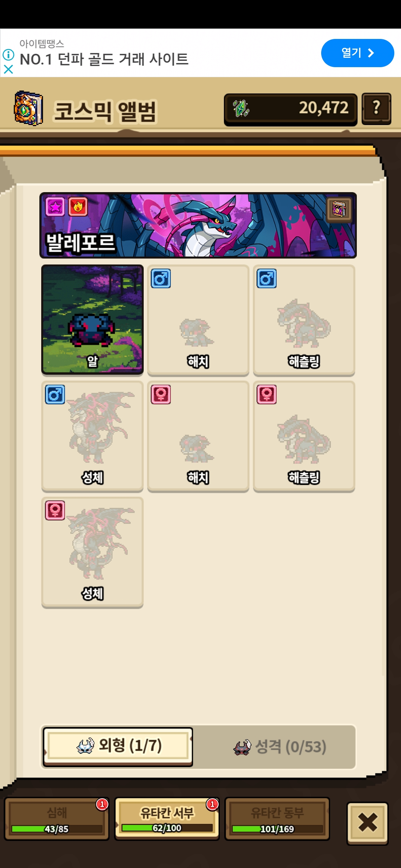Tap the green gem currency icon
Viewport: 401px width, 868px height.
click(241, 109)
